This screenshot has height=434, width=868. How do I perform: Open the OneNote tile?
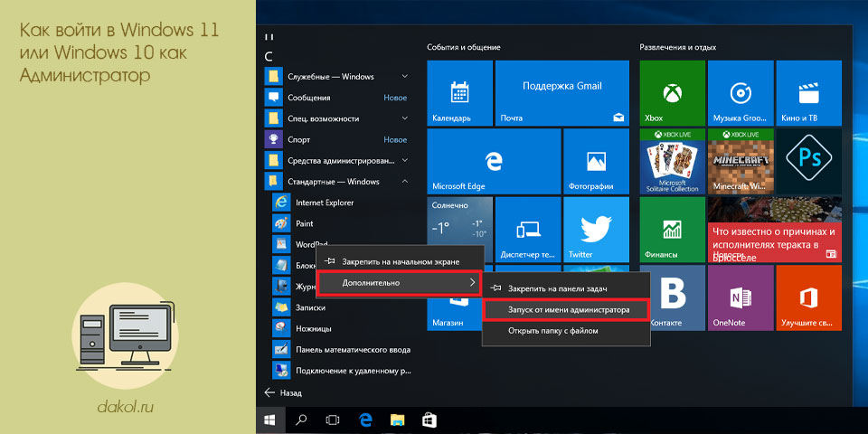(741, 297)
